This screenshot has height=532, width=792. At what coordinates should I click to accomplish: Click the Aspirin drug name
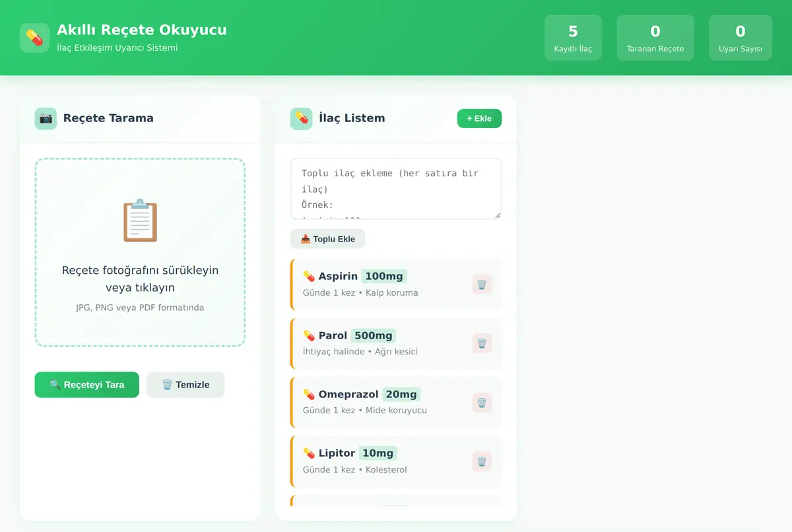pos(338,276)
